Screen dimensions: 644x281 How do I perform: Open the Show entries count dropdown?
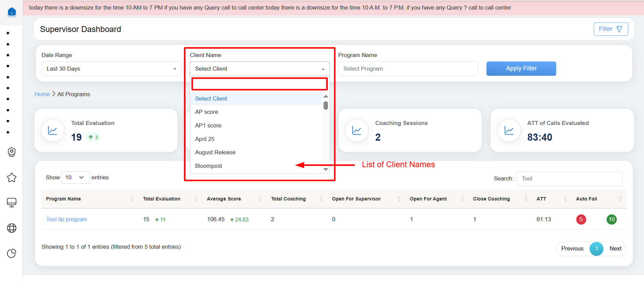(x=76, y=177)
